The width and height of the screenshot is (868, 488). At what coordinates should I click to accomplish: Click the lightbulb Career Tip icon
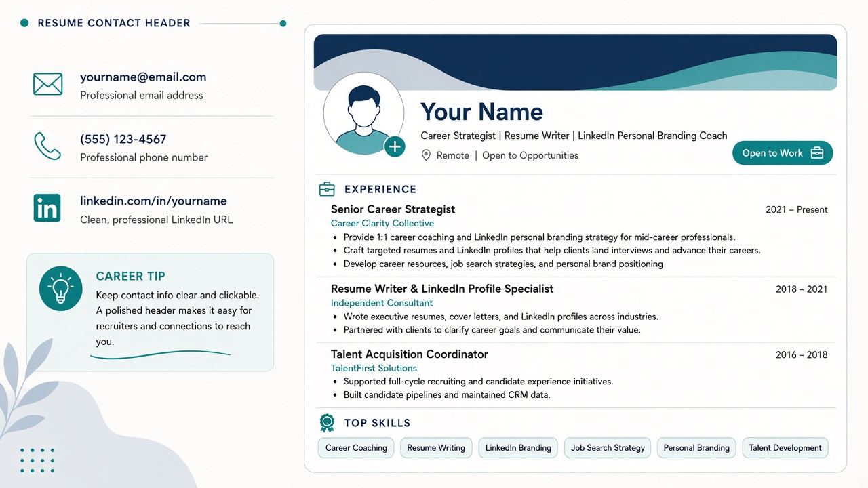tap(61, 288)
